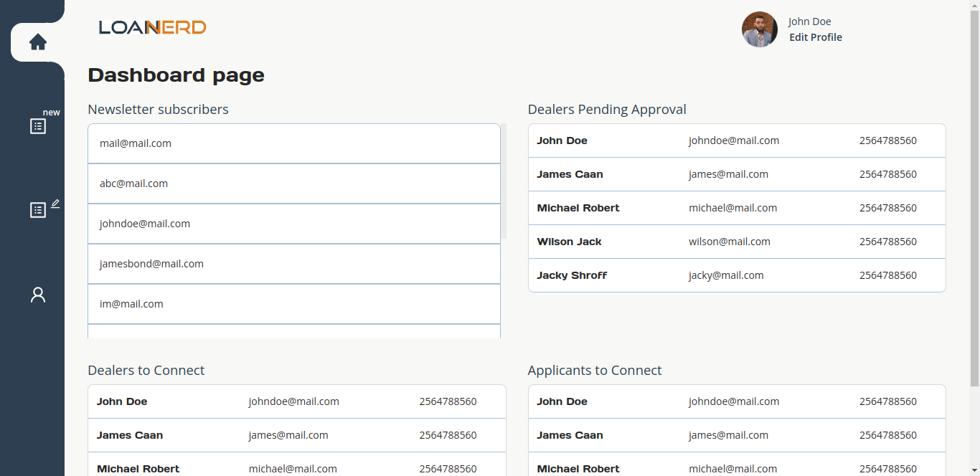Select abc@mail.com subscriber row
The width and height of the screenshot is (980, 476).
(294, 184)
